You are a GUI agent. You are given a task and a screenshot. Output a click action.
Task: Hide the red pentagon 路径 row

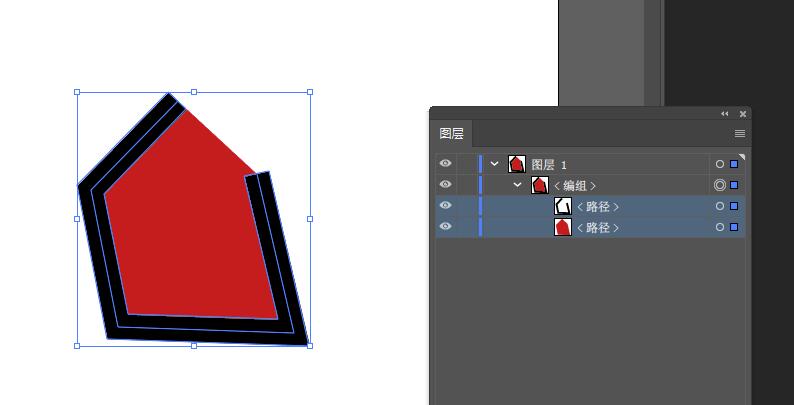(445, 226)
